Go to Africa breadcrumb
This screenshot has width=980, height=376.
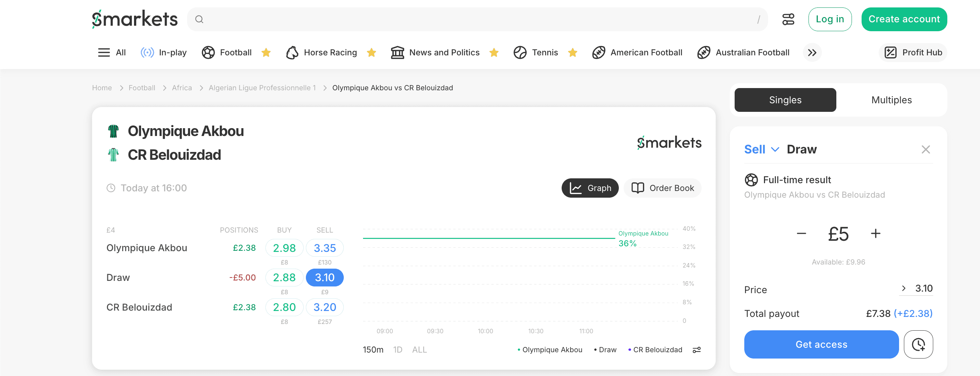pyautogui.click(x=182, y=88)
